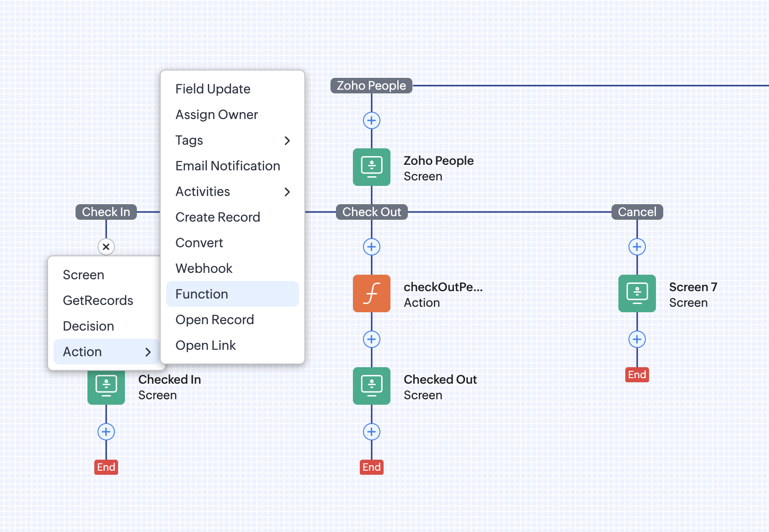
Task: Click the End marker under Screen 7
Action: click(637, 375)
